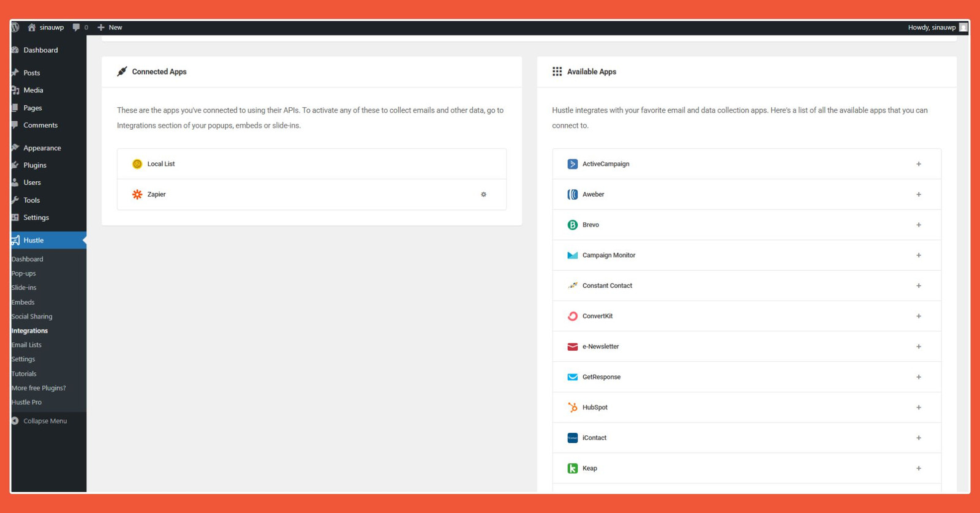This screenshot has height=513, width=980.
Task: Open Hustle Pop-ups submenu item
Action: pos(24,274)
